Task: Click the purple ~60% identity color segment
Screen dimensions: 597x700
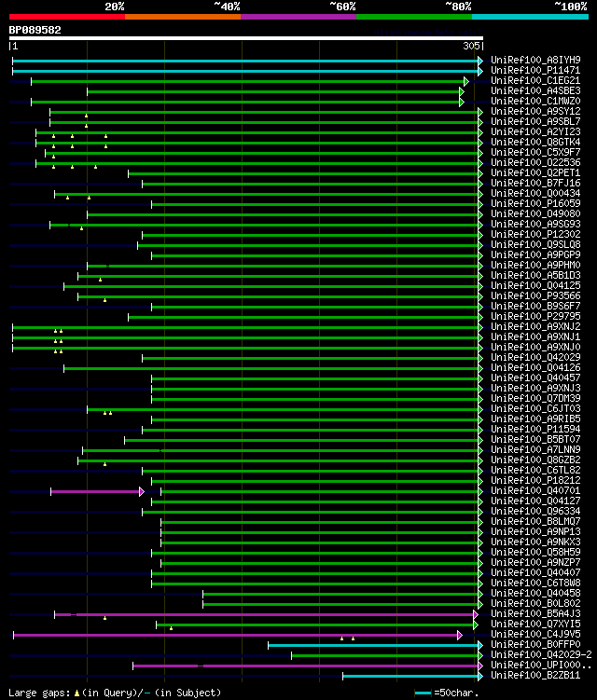Action: [298, 17]
